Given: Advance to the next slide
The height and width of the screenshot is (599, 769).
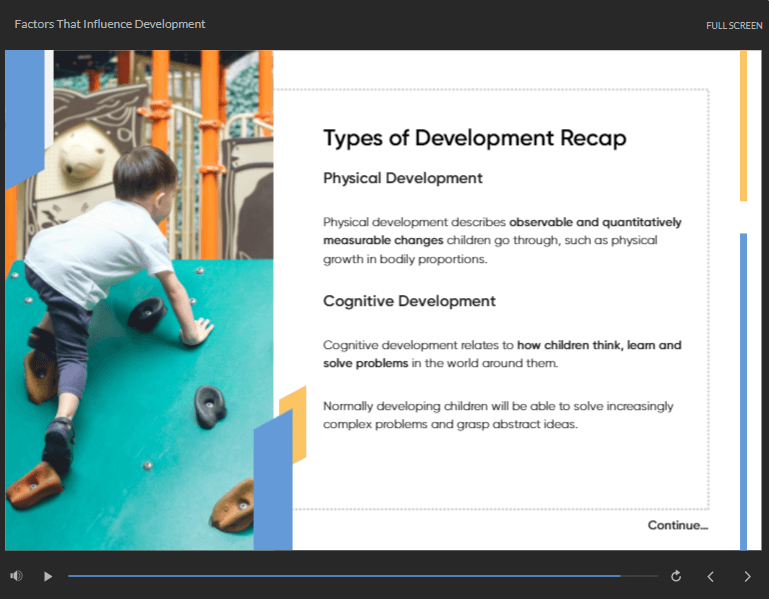Looking at the screenshot, I should tap(747, 576).
